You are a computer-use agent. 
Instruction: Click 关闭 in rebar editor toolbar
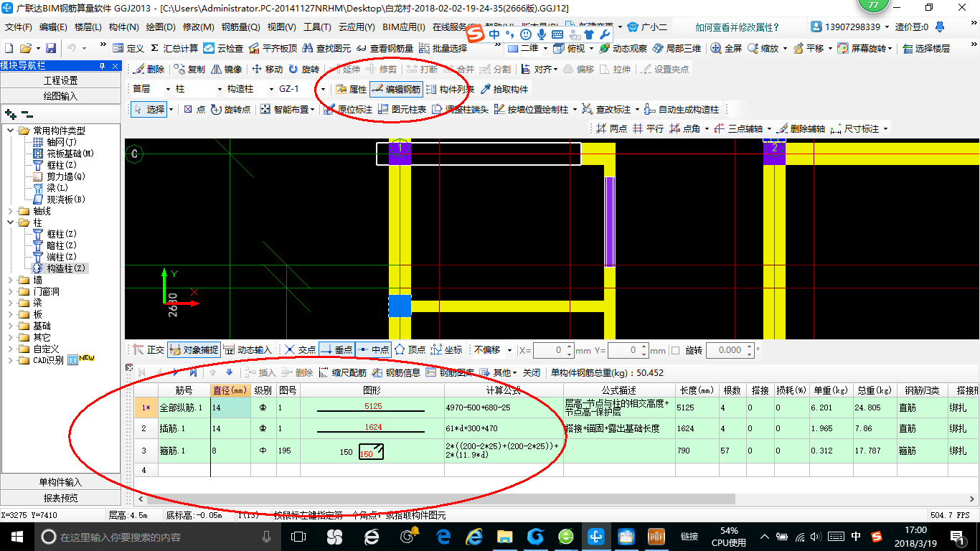coord(532,372)
